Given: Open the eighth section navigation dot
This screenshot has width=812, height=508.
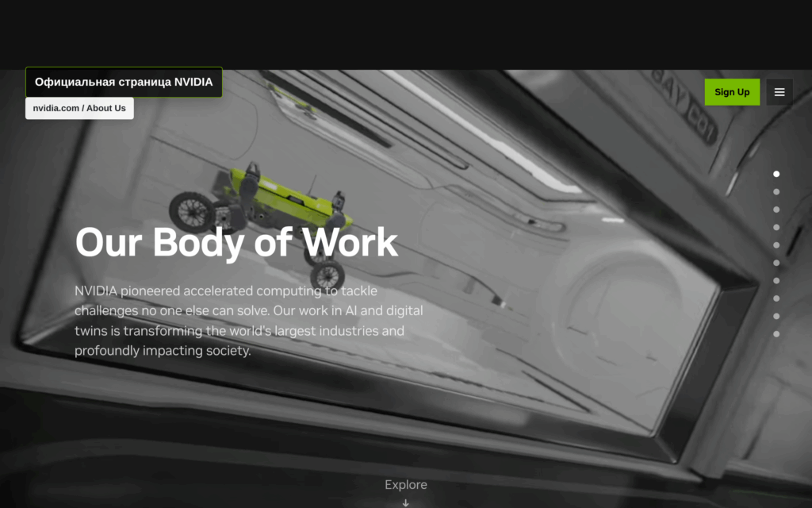Looking at the screenshot, I should pos(776,298).
